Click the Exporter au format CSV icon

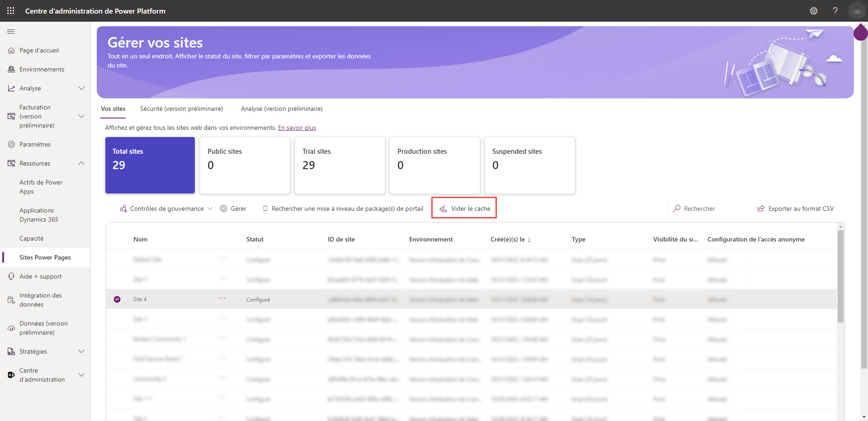[761, 208]
